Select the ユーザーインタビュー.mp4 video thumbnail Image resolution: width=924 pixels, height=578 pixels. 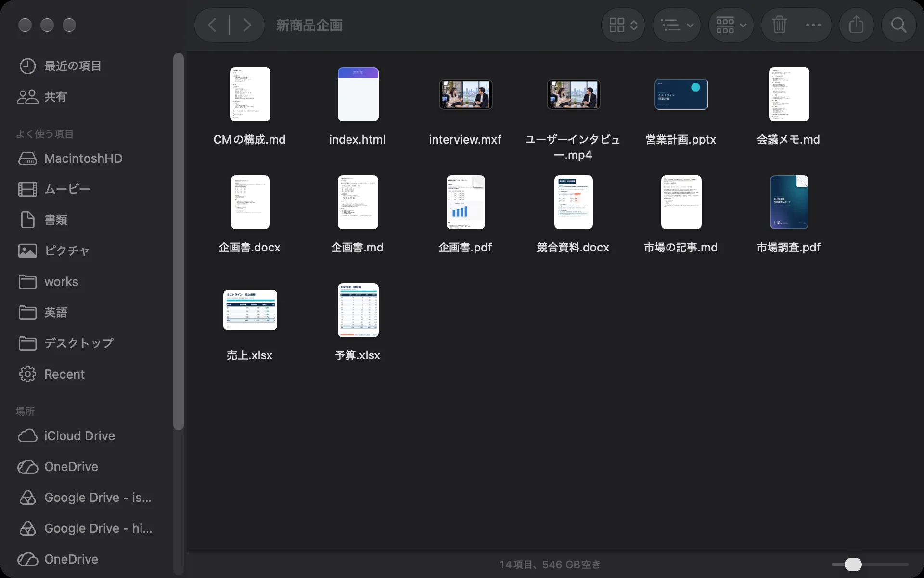pos(573,94)
